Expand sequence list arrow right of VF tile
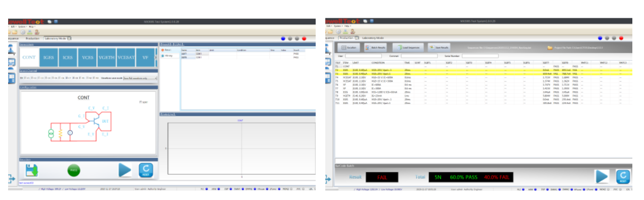The width and height of the screenshot is (644, 200). point(156,57)
